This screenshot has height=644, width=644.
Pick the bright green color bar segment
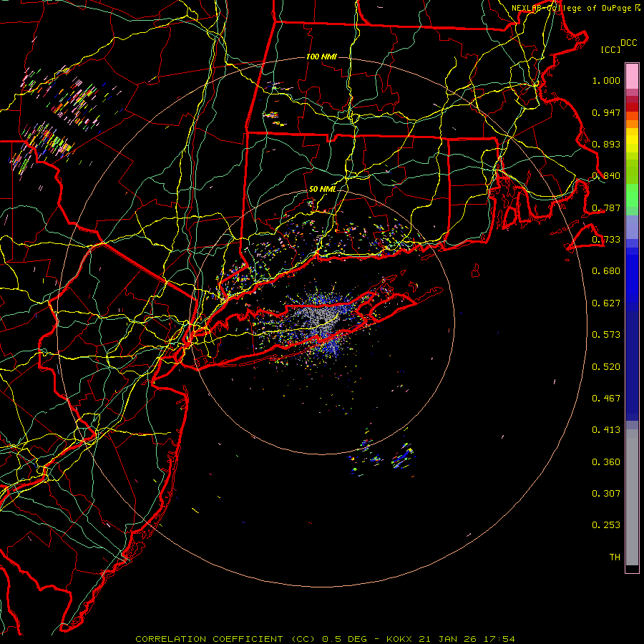(632, 195)
